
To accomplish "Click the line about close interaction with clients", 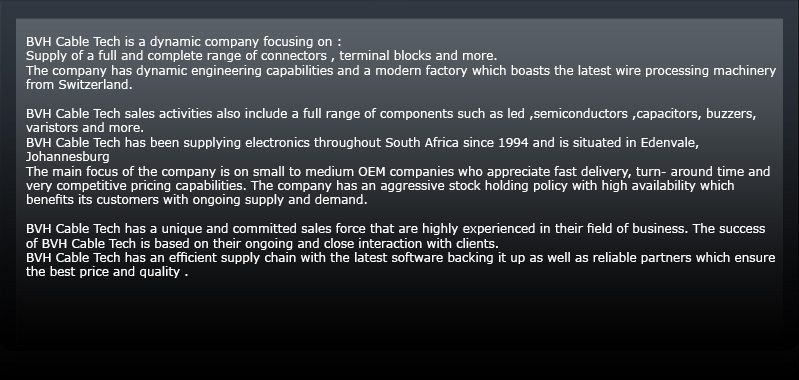I will click(262, 243).
